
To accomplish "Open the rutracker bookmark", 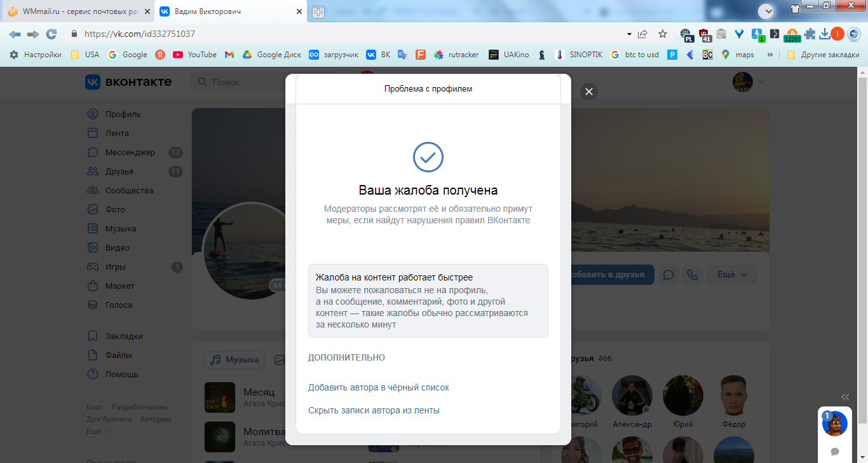I will (456, 55).
